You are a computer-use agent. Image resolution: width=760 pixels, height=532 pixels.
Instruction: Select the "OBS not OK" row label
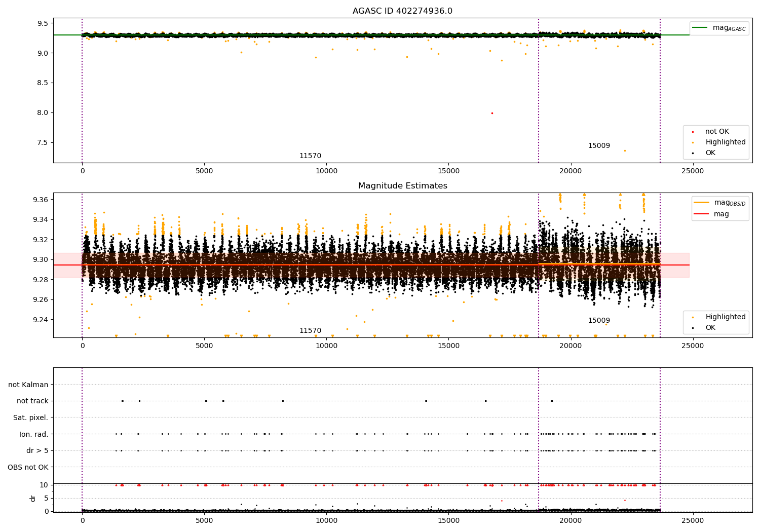(28, 467)
